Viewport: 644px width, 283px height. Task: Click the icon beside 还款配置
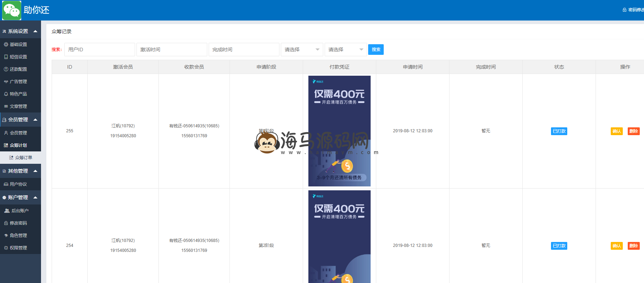pyautogui.click(x=6, y=69)
